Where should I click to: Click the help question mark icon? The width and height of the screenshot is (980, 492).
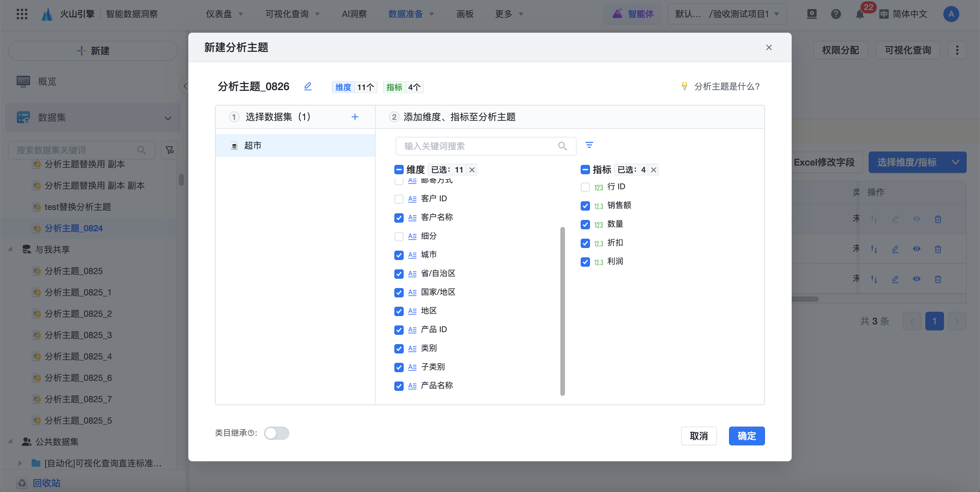[835, 14]
